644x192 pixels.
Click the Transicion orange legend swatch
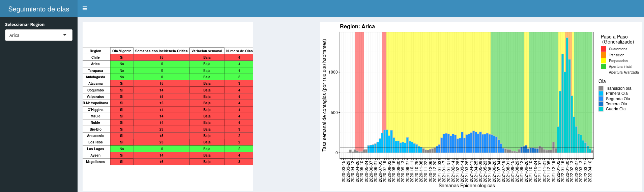(603, 55)
